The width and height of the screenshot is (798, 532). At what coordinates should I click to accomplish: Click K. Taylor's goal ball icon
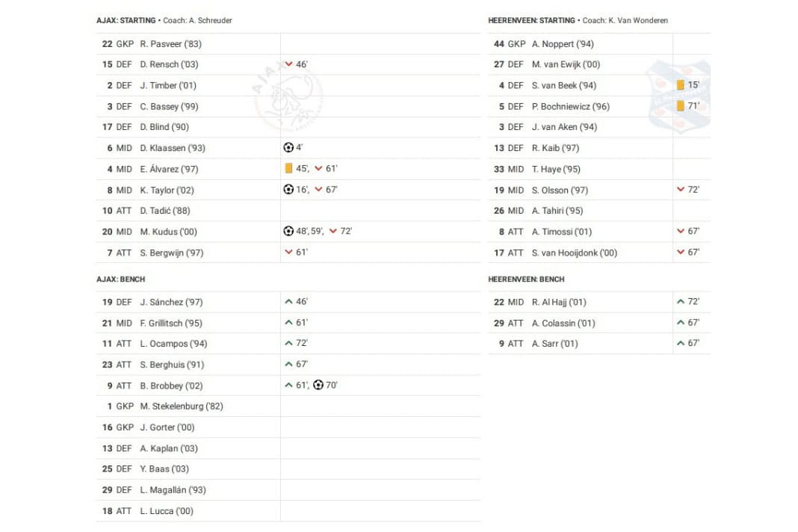pos(288,190)
